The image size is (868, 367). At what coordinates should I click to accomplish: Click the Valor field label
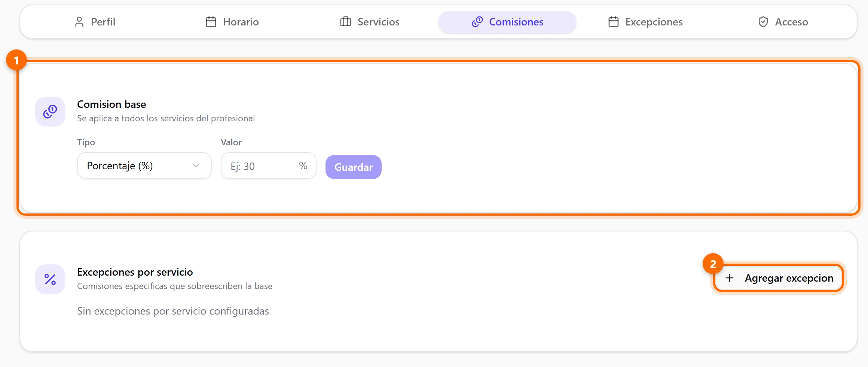(231, 142)
